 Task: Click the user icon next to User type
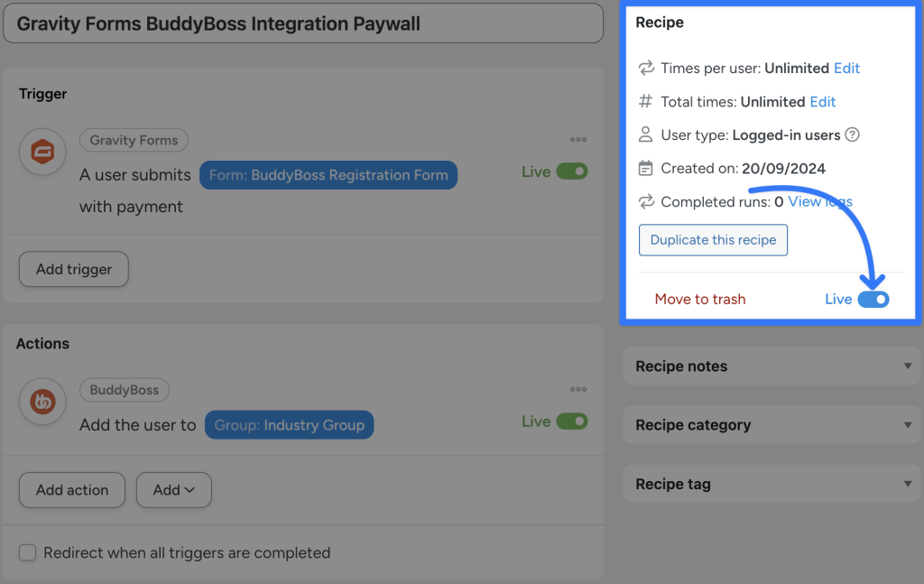(645, 134)
